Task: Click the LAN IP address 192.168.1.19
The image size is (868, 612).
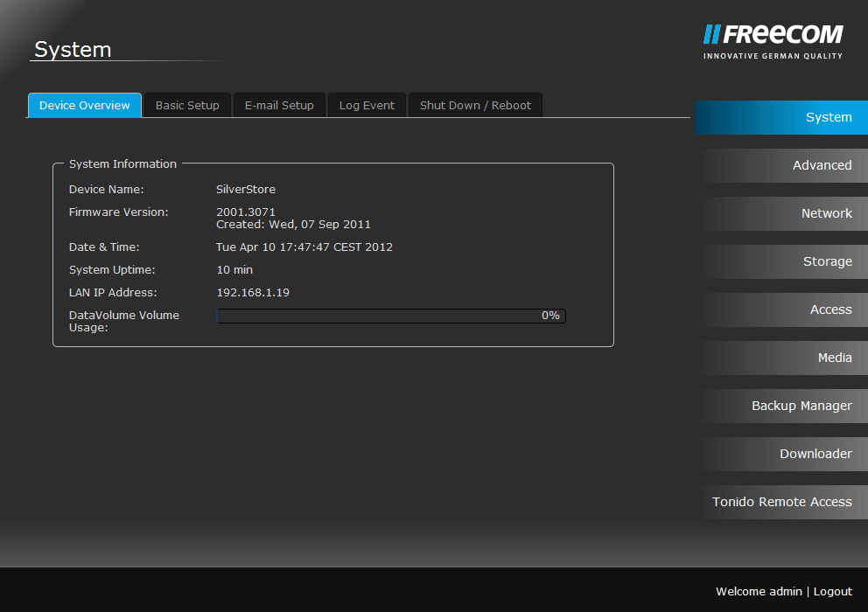Action: (253, 293)
